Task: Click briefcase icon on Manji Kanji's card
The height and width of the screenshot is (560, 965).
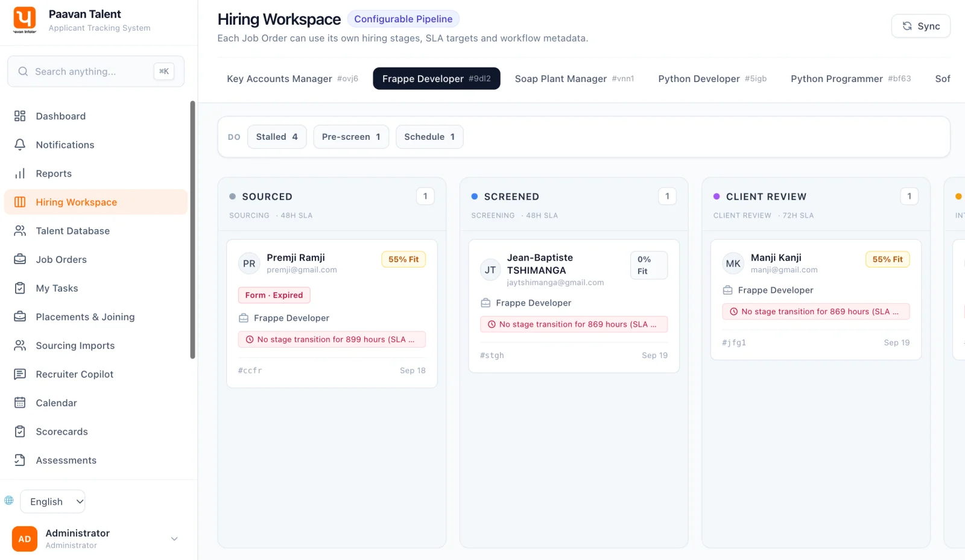Action: [x=727, y=290]
